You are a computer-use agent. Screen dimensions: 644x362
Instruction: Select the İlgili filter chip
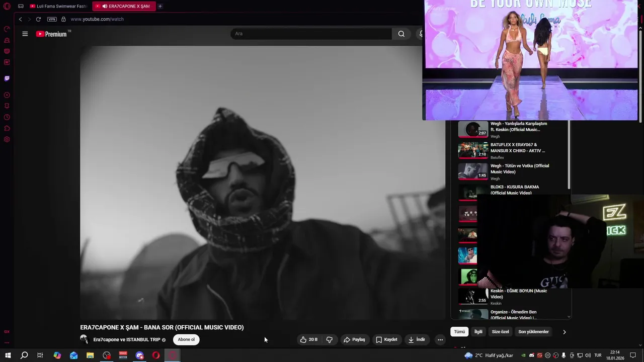(x=478, y=332)
